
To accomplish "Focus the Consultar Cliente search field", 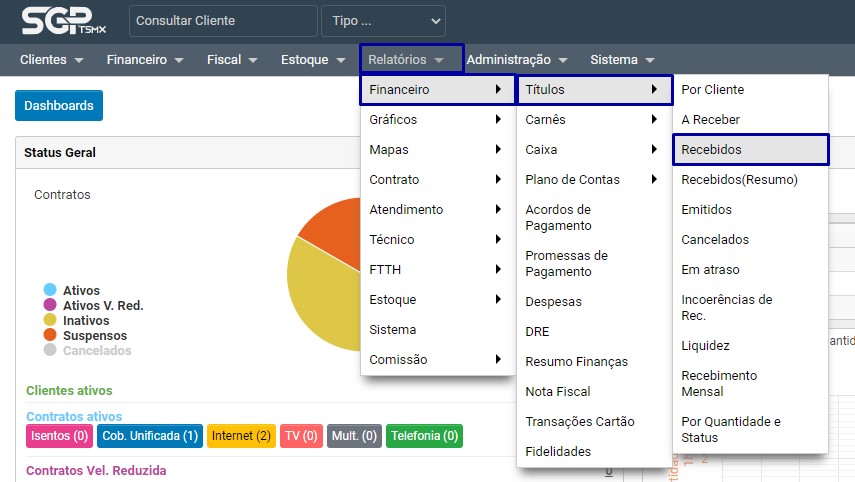I will [223, 21].
